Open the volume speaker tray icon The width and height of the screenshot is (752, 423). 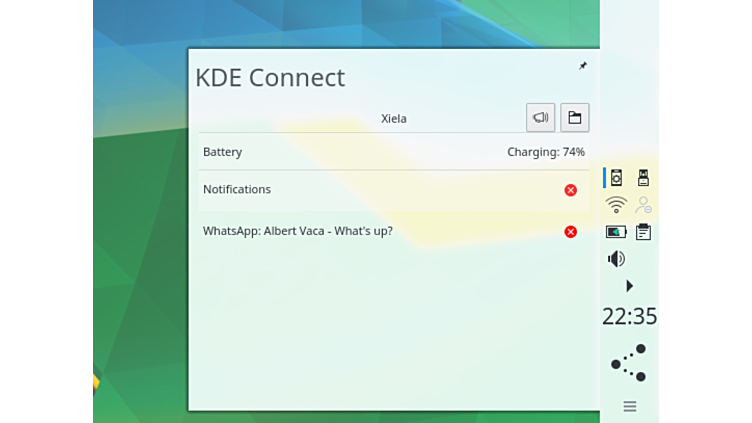[x=617, y=259]
